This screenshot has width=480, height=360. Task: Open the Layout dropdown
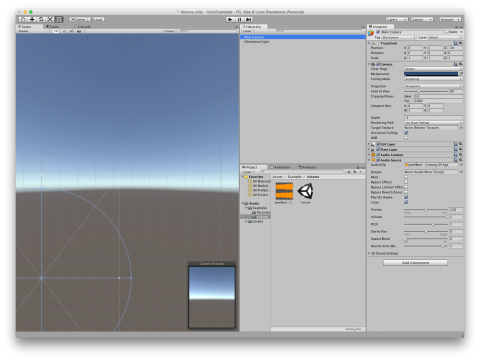(x=422, y=19)
